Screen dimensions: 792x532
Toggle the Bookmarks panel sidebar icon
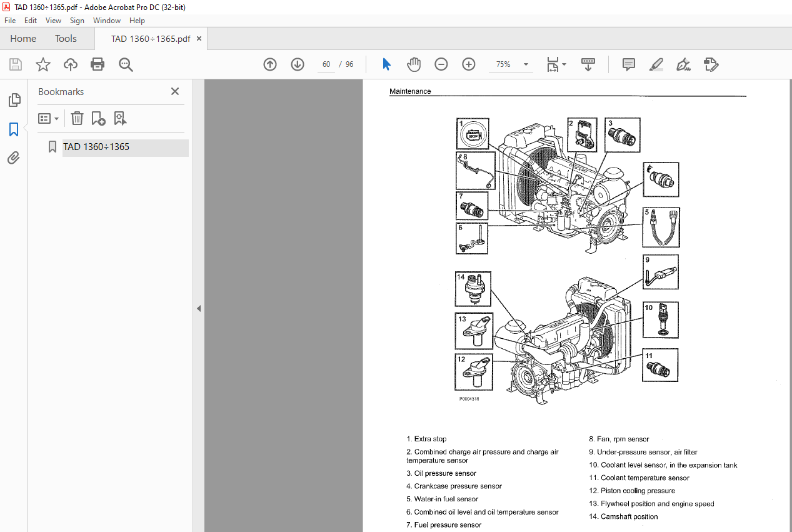pyautogui.click(x=14, y=129)
